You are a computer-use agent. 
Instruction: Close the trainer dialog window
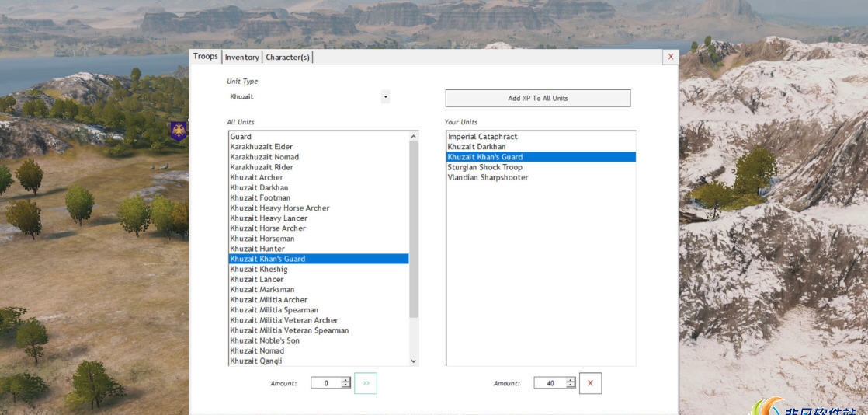pos(670,57)
